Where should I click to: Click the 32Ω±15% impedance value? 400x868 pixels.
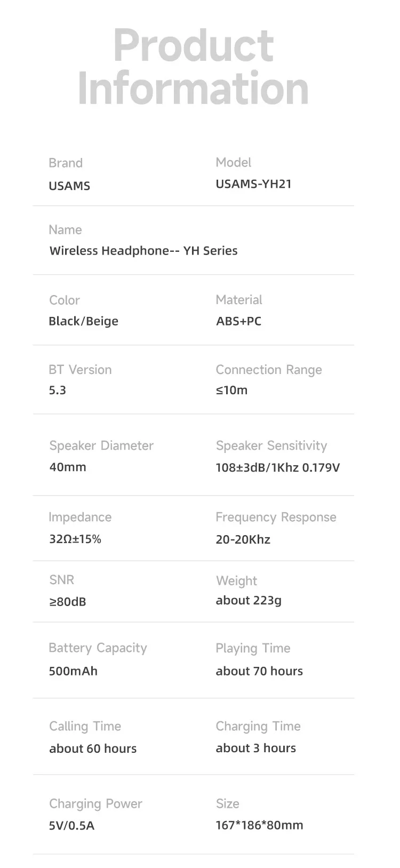pos(75,539)
